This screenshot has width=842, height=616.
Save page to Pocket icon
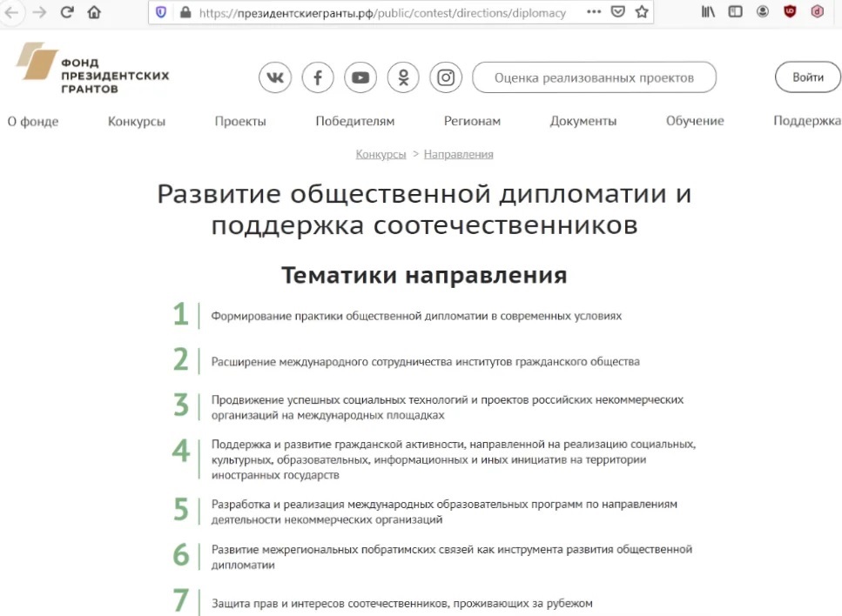point(618,12)
